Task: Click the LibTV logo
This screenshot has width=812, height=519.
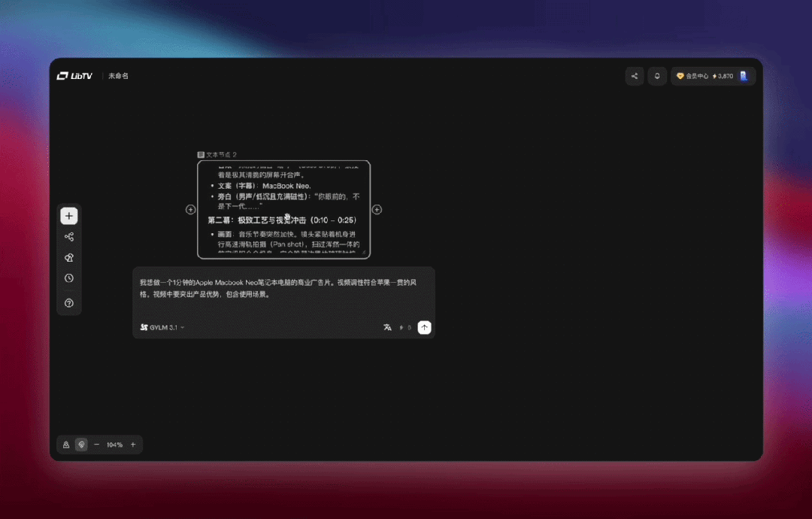Action: tap(74, 76)
